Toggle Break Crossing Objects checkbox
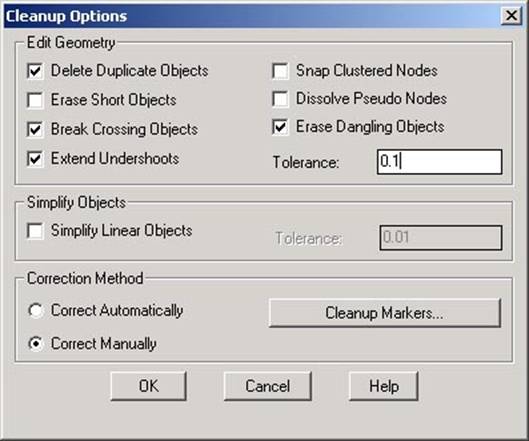 (x=35, y=130)
